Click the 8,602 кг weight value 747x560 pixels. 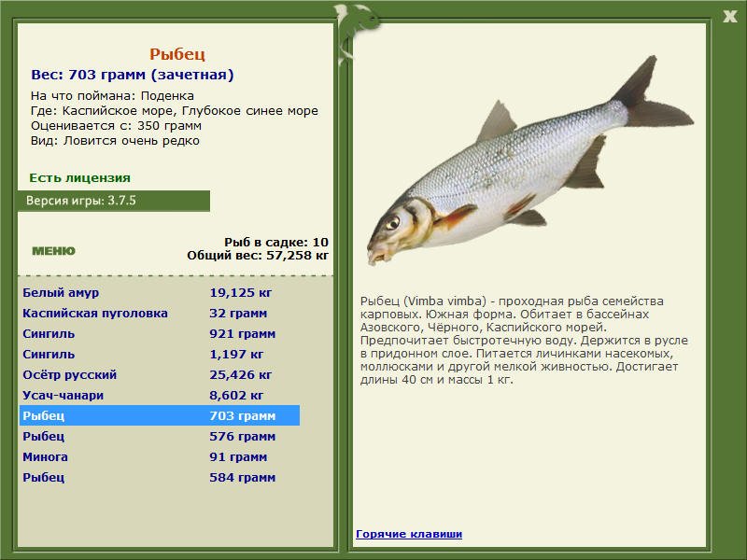pos(236,395)
